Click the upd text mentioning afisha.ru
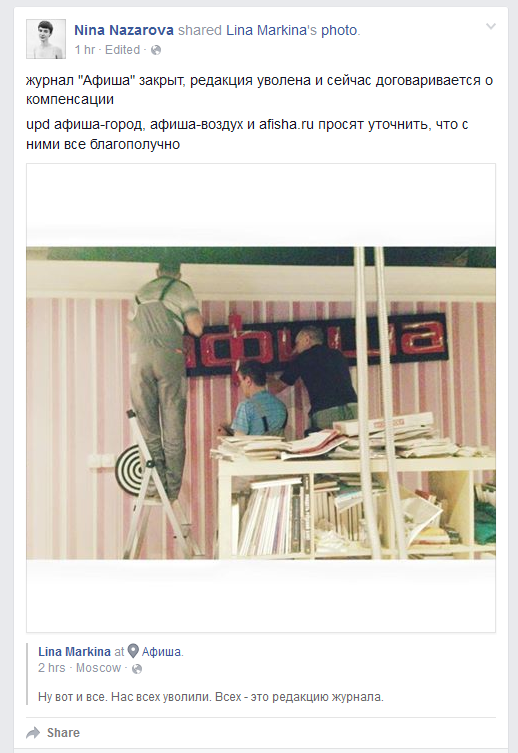The width and height of the screenshot is (518, 753). (x=247, y=134)
